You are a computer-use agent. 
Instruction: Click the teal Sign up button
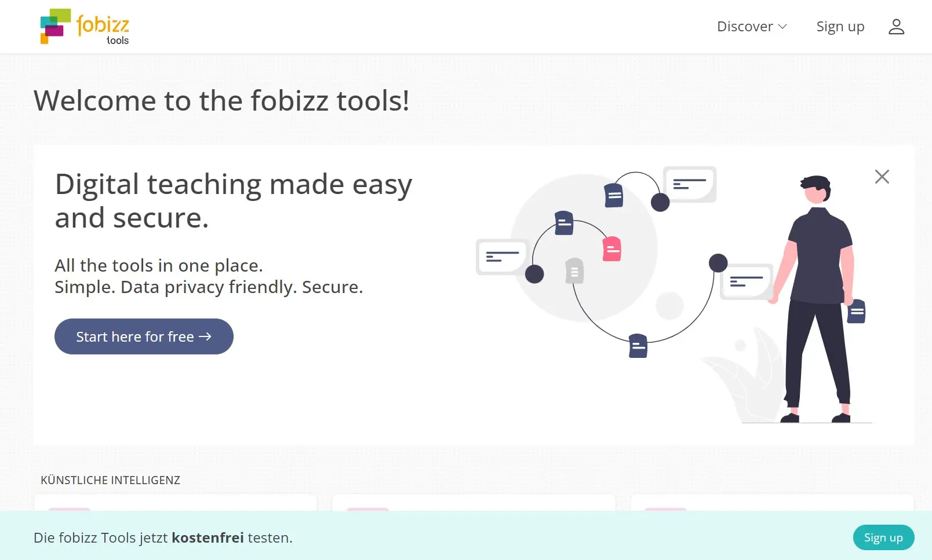point(883,537)
